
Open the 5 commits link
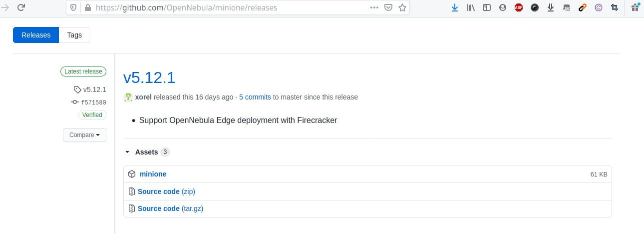(x=255, y=97)
